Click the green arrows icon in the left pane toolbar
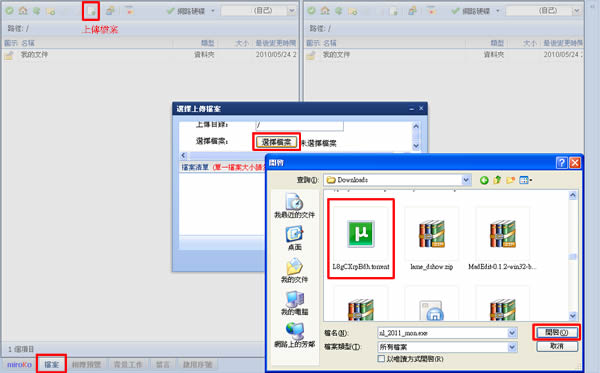The height and width of the screenshot is (373, 600). [x=36, y=11]
